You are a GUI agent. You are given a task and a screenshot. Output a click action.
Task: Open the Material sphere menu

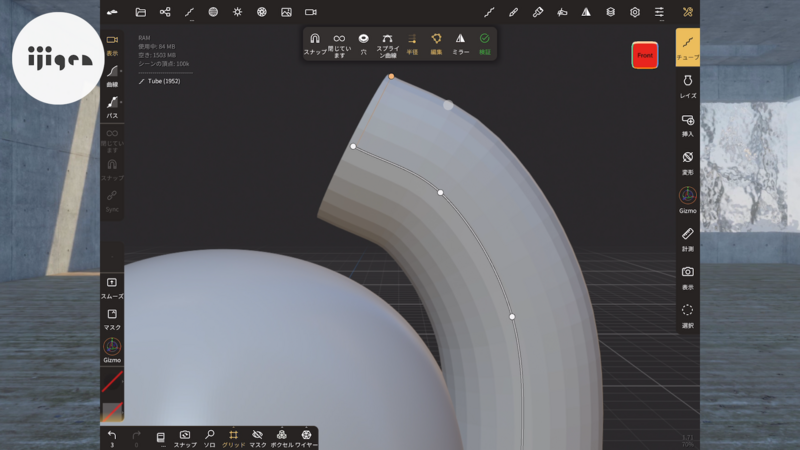tap(213, 12)
